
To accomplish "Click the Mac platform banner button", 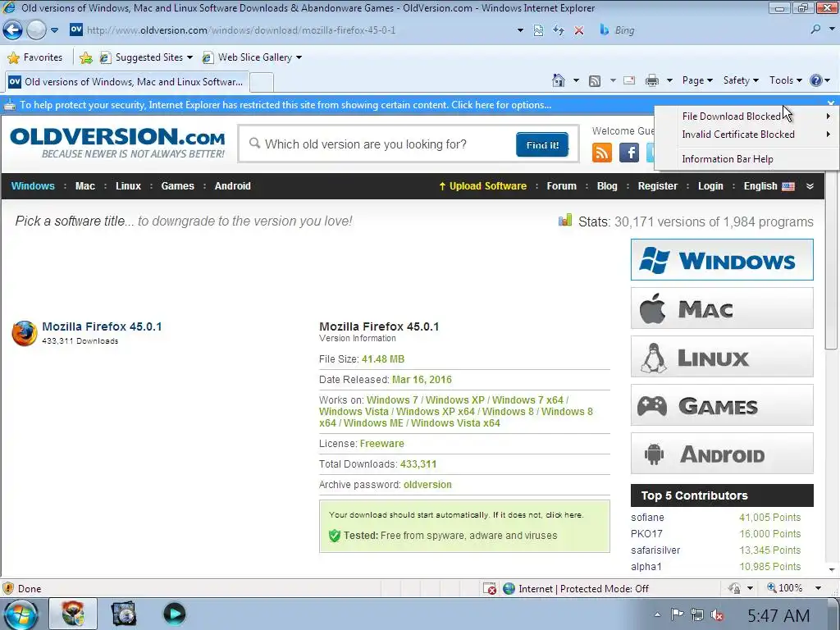I will click(722, 308).
